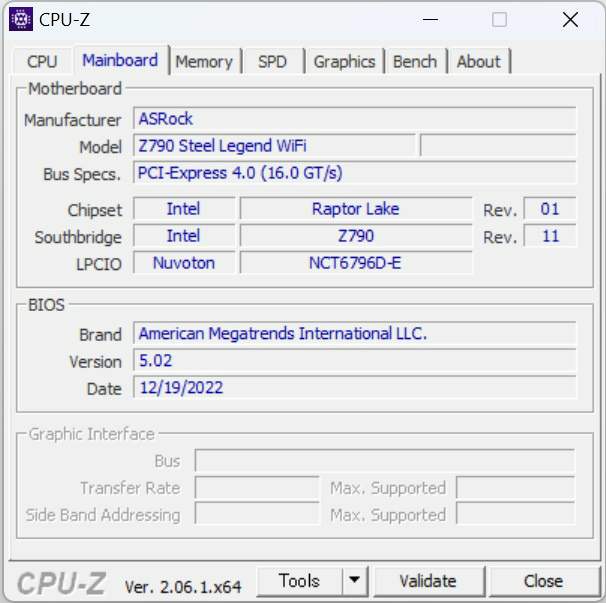Click the Intel southbridge vendor field
Viewport: 606px width, 603px height.
pos(184,236)
